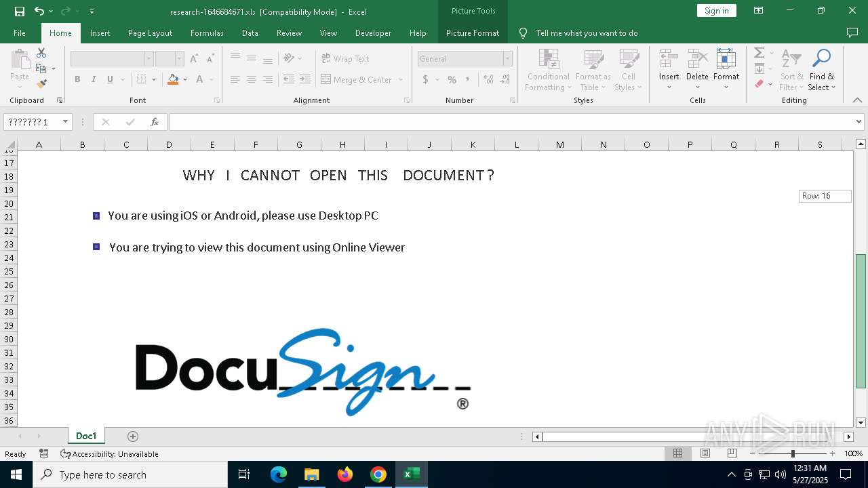The width and height of the screenshot is (868, 488).
Task: Apply Accounting dollar format
Action: [426, 79]
